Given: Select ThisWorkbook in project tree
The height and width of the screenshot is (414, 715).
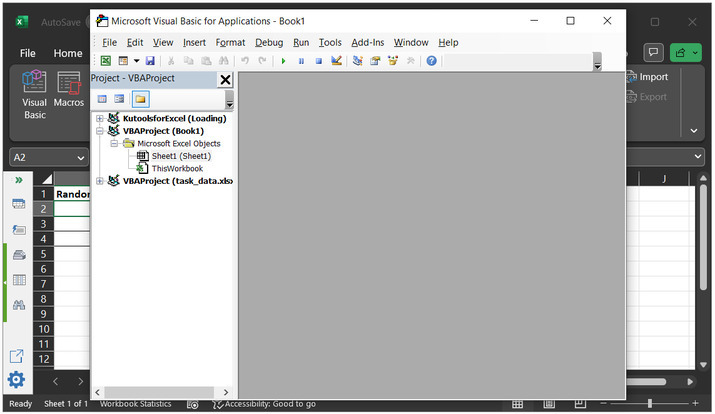Looking at the screenshot, I should pos(177,169).
